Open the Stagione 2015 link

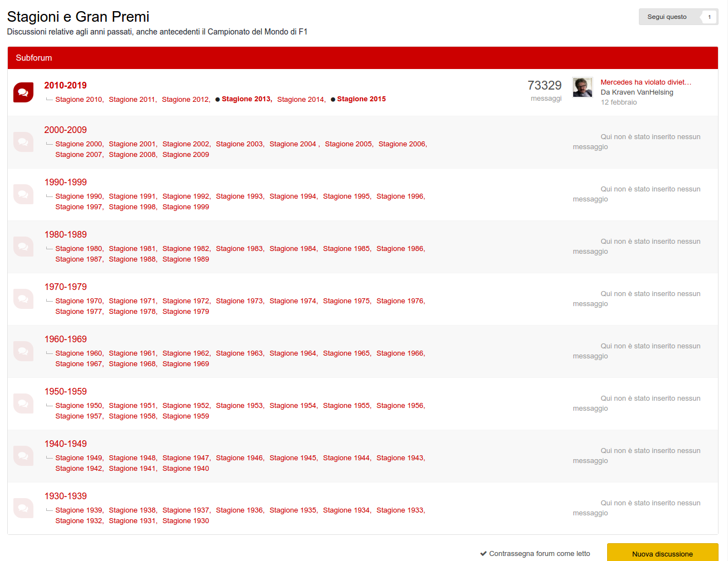coord(361,99)
